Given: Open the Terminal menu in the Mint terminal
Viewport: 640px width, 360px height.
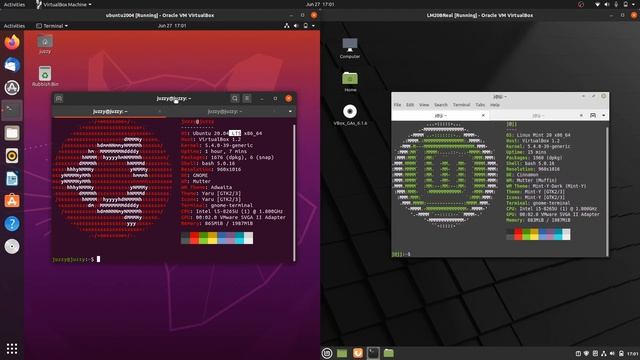Looking at the screenshot, I should point(462,105).
